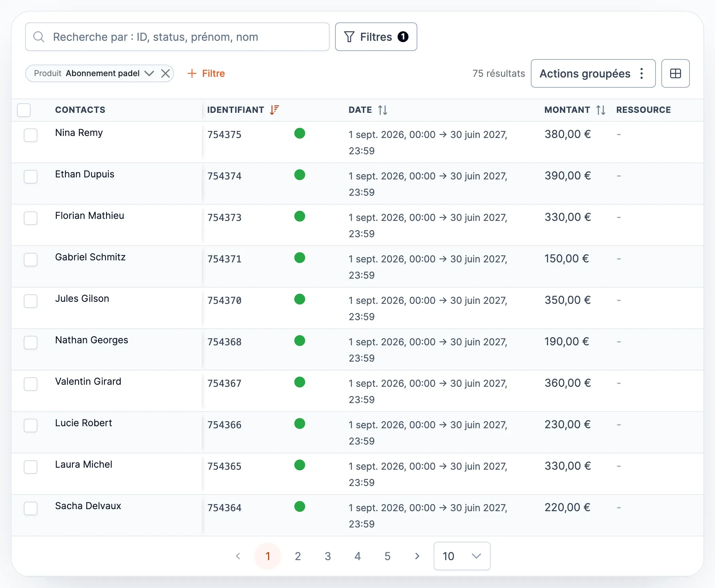Screen dimensions: 715x588
Task: Click amount 360,00 €
Action: (x=568, y=383)
